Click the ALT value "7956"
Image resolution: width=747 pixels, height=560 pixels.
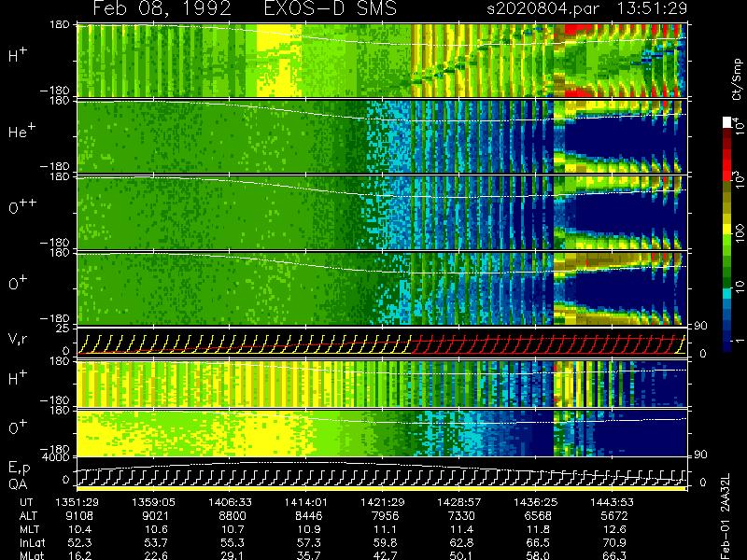click(385, 516)
